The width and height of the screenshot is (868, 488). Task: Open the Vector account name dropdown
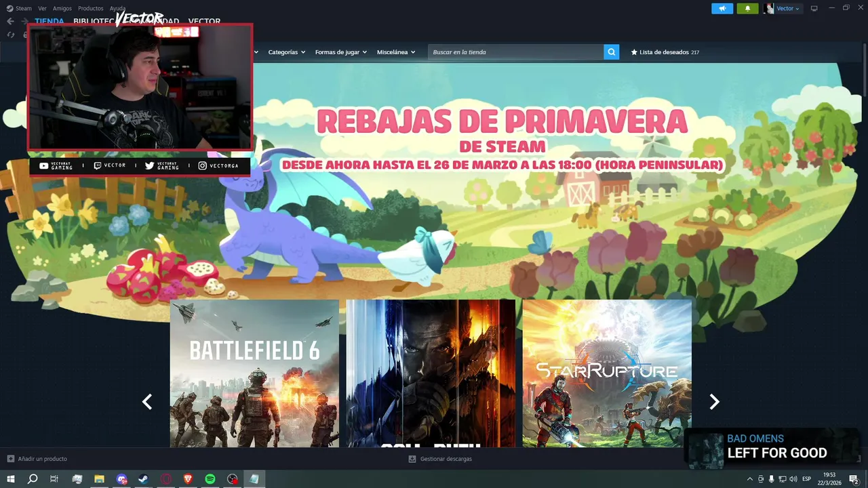(788, 8)
